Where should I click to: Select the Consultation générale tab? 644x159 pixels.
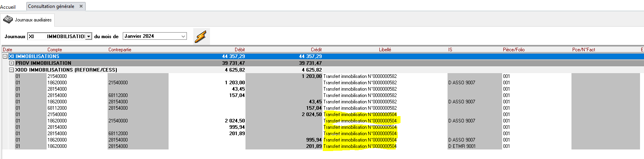point(51,6)
